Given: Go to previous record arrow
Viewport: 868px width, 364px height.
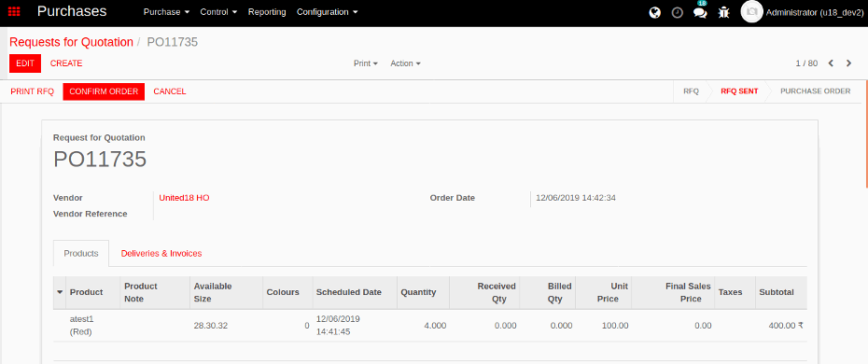Looking at the screenshot, I should (831, 63).
